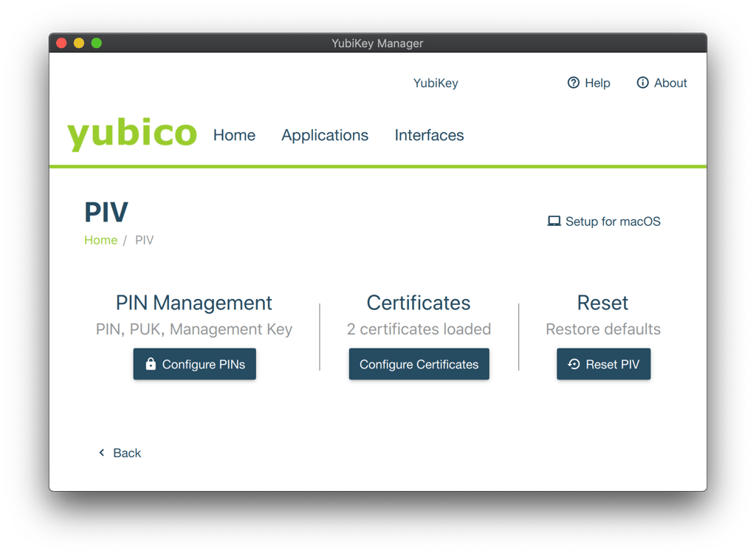756x556 pixels.
Task: Open the Home navigation menu item
Action: click(x=234, y=135)
